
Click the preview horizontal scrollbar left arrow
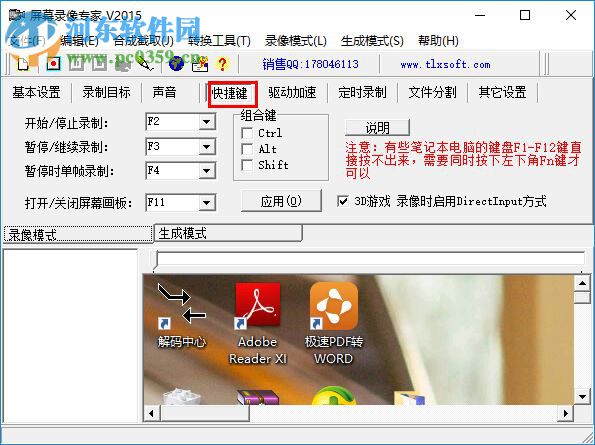coord(152,413)
